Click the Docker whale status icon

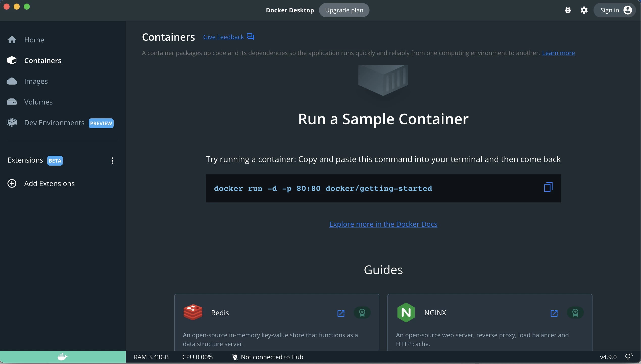pos(62,357)
